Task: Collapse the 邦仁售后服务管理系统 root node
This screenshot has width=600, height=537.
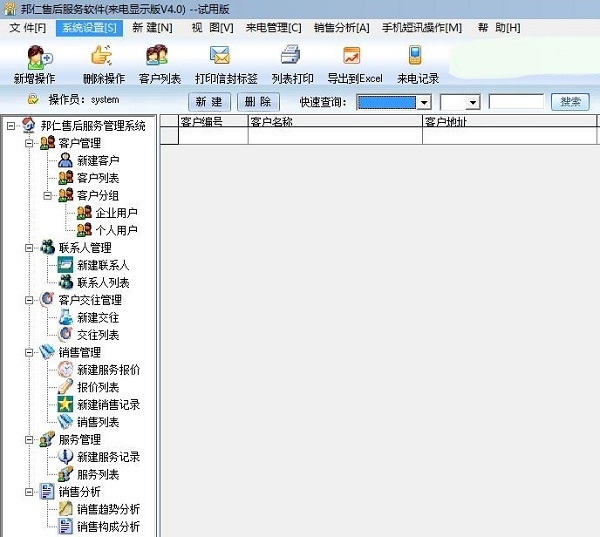Action: pos(11,126)
